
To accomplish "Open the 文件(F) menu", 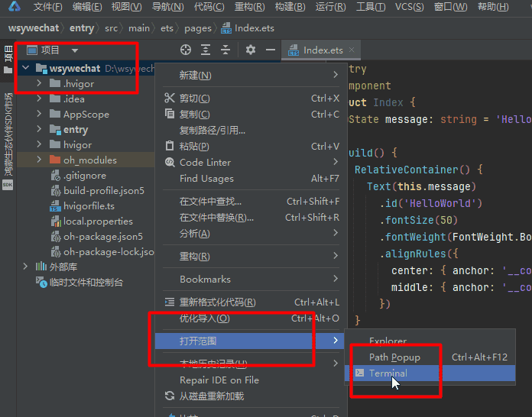I will click(x=48, y=7).
